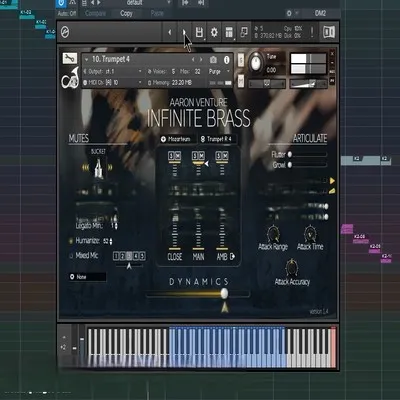The width and height of the screenshot is (400, 400).
Task: Toggle the NI side panel icon
Action: [x=329, y=32]
